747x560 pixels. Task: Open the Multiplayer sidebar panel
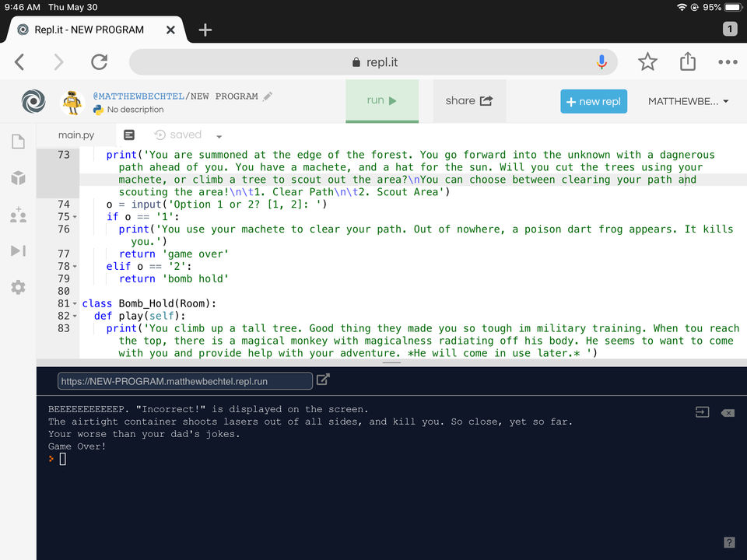pyautogui.click(x=18, y=215)
